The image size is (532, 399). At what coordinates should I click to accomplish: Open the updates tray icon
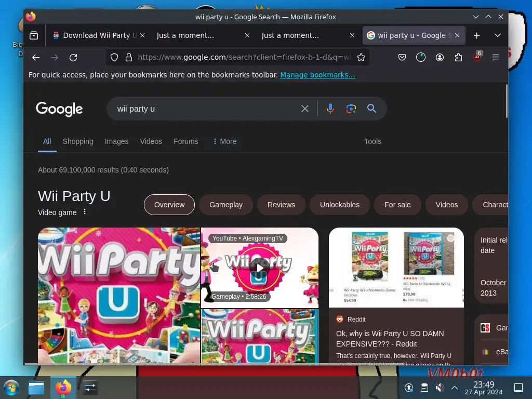click(x=409, y=388)
